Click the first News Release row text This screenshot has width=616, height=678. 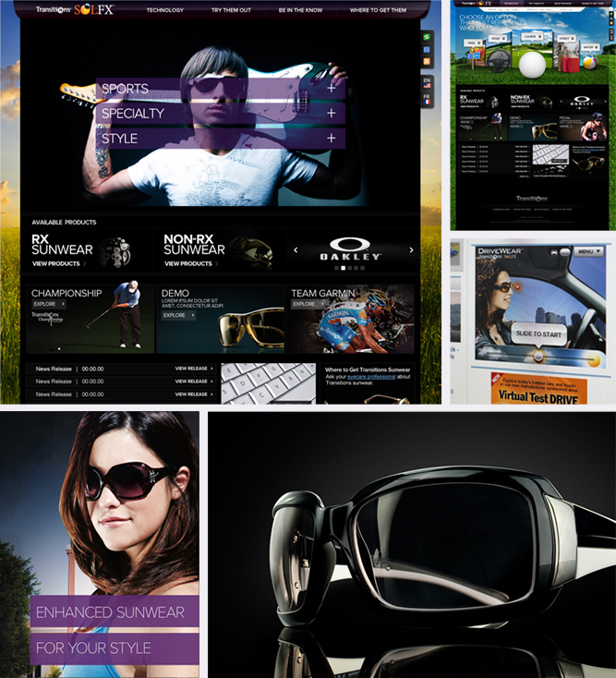pyautogui.click(x=69, y=369)
